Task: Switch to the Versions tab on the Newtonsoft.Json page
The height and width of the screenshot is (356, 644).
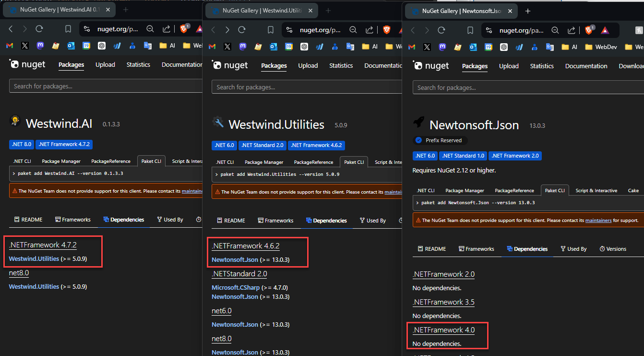Action: (613, 249)
